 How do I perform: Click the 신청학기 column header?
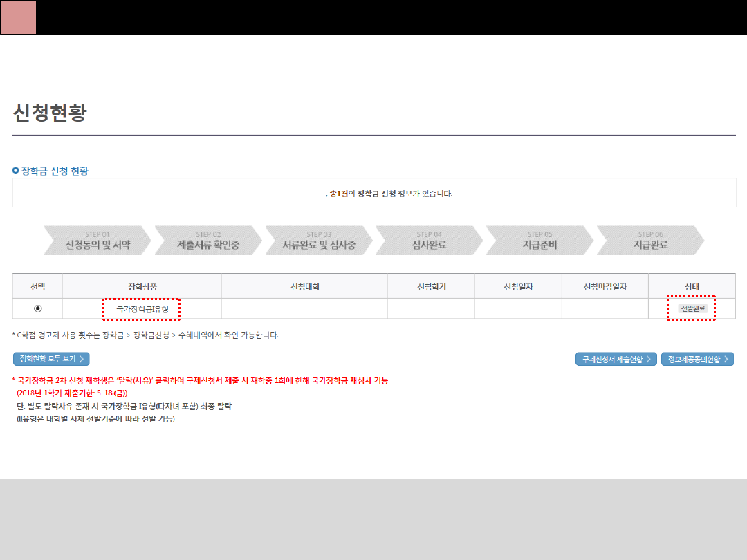coord(431,286)
